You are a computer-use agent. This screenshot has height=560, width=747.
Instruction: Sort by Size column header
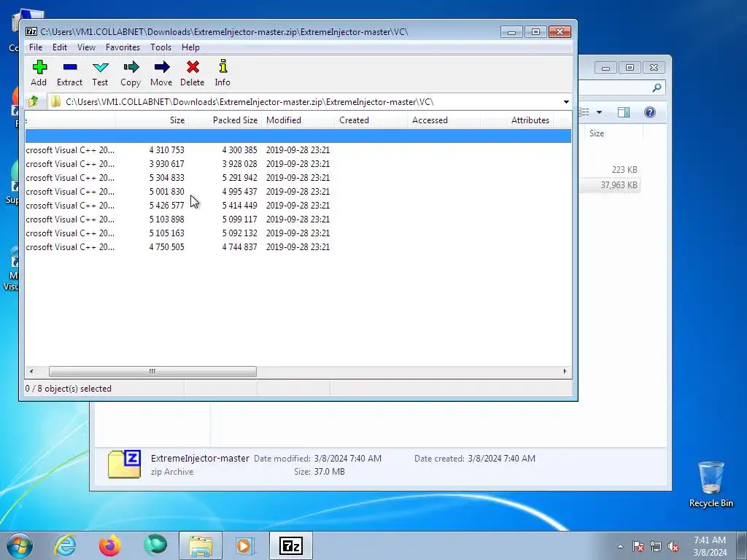(x=152, y=120)
